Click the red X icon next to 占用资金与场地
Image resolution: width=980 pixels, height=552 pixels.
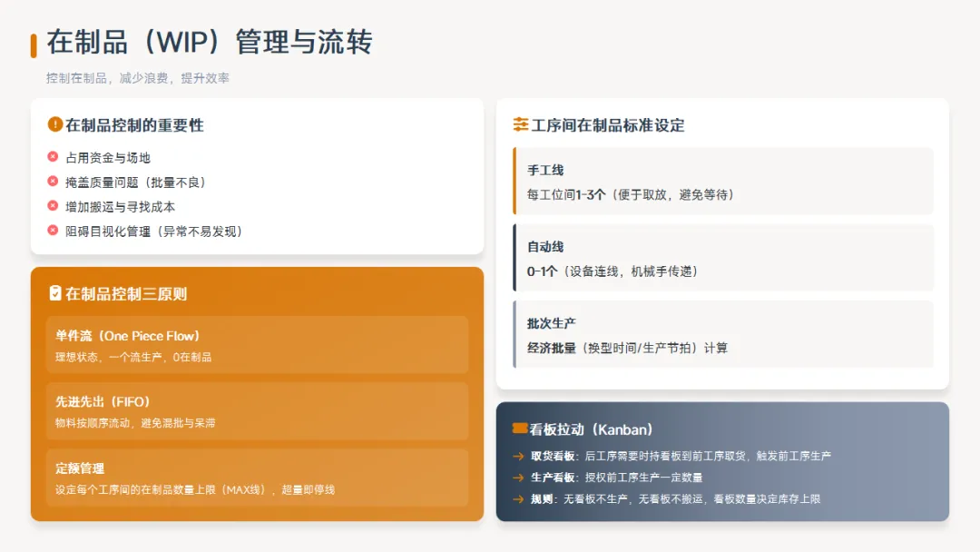point(54,156)
